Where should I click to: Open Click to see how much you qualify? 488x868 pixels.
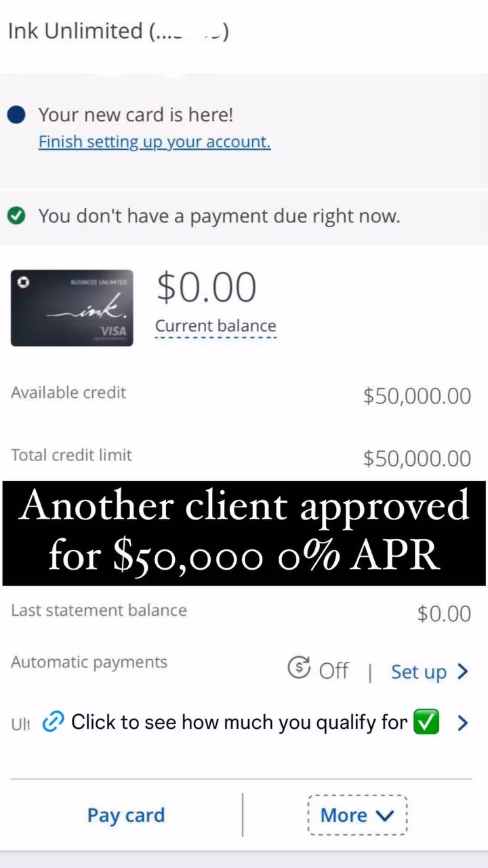(239, 723)
